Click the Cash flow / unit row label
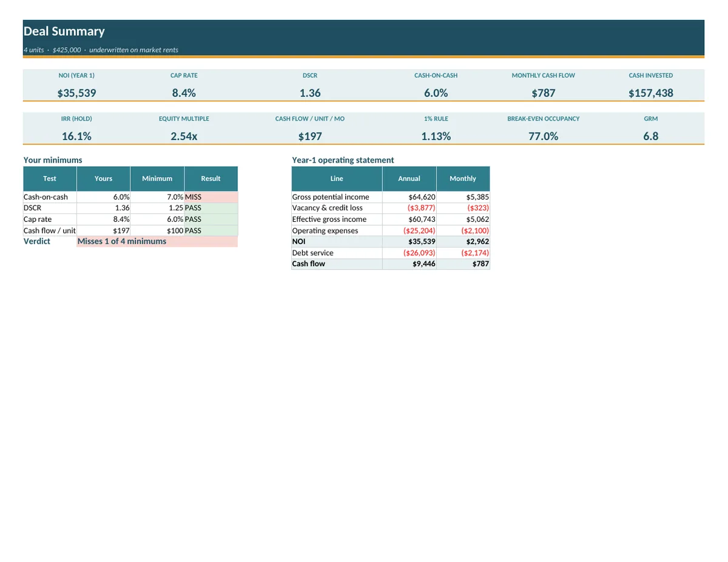Image resolution: width=728 pixels, height=562 pixels. click(x=50, y=230)
